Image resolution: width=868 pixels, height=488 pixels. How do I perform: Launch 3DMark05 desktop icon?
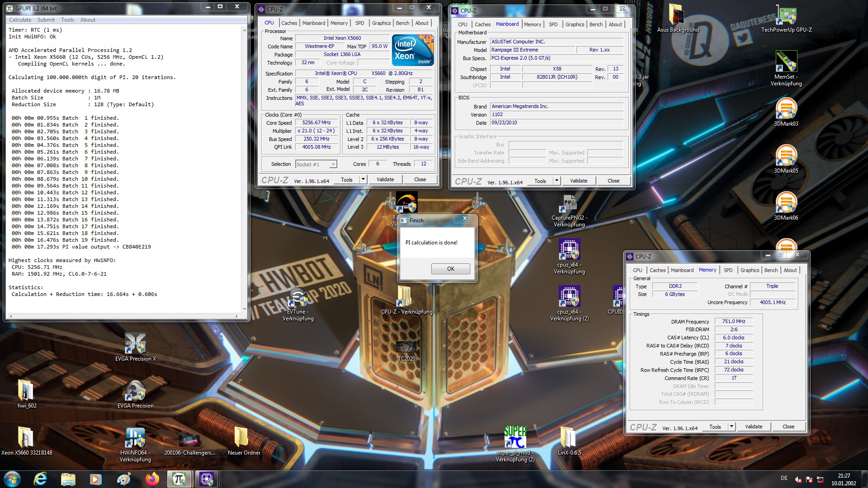pos(786,159)
